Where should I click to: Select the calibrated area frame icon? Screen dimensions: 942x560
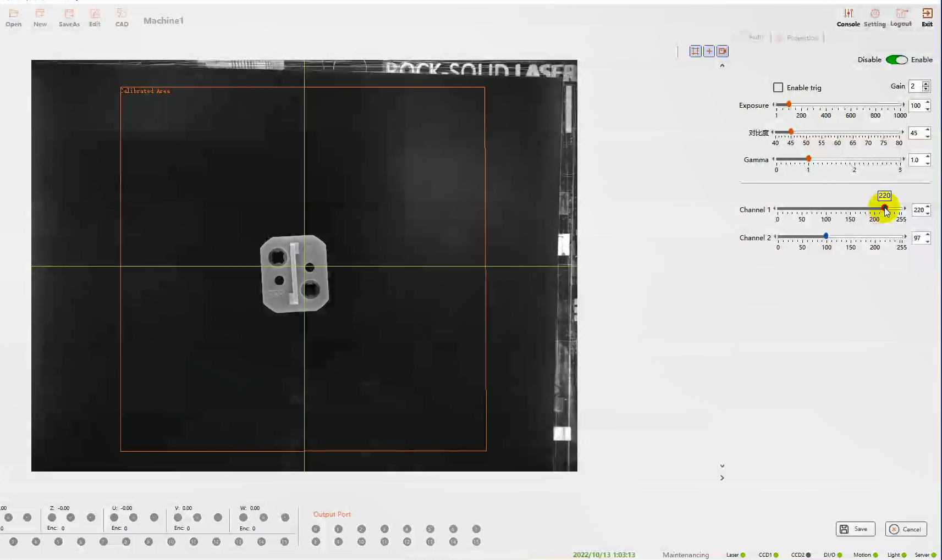click(x=695, y=51)
